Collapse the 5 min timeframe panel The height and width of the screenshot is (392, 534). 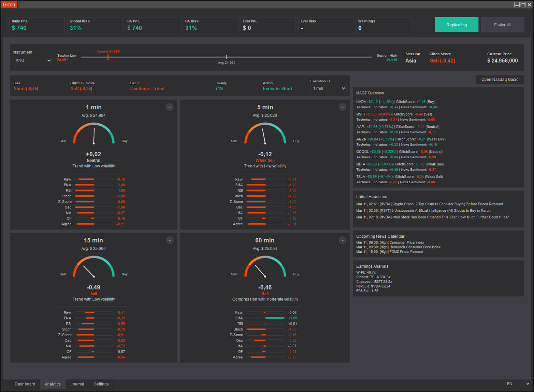(342, 107)
